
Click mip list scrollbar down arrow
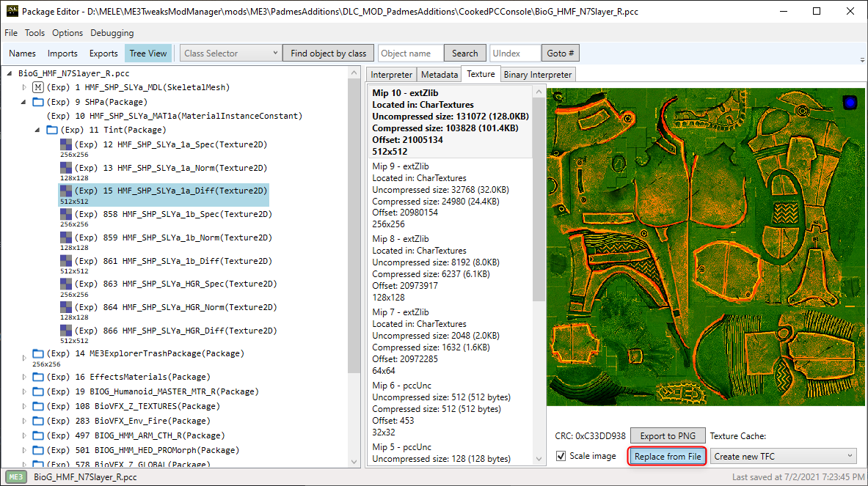(x=539, y=459)
